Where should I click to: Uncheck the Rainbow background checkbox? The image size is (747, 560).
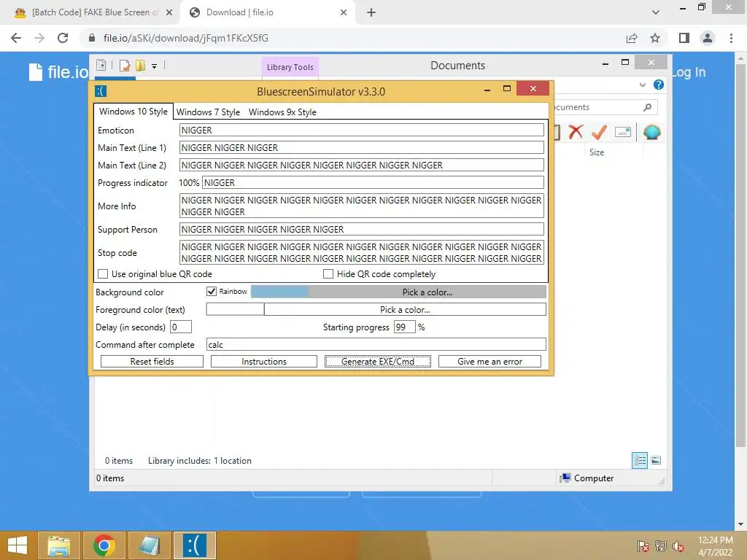(212, 292)
